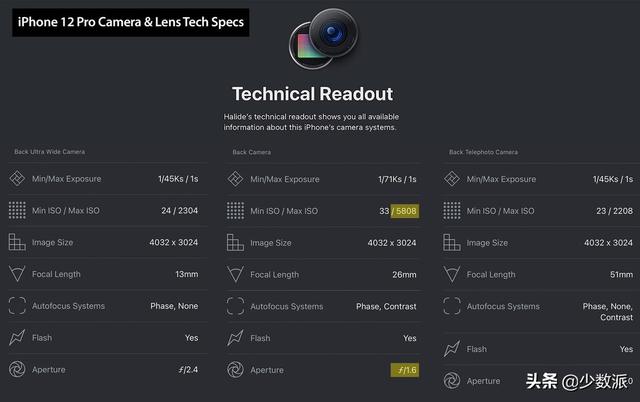This screenshot has width=640, height=402.
Task: Click the Ultra Wide 13mm focal length value
Action: tap(184, 274)
